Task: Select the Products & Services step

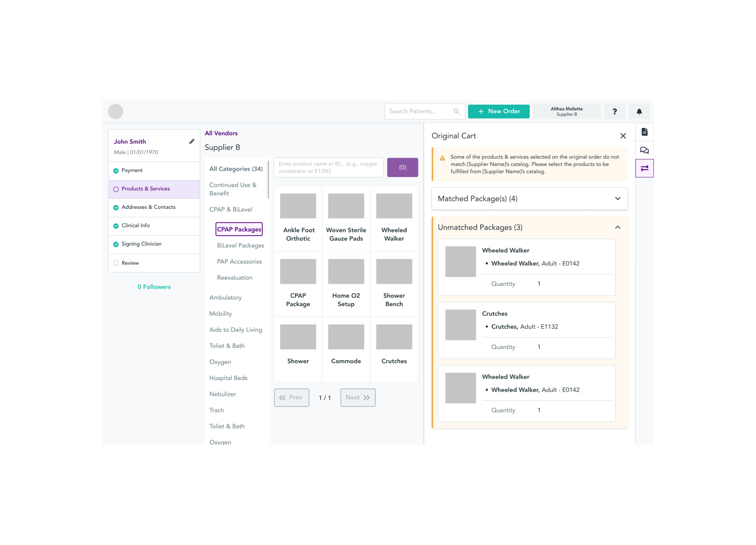Action: click(154, 189)
